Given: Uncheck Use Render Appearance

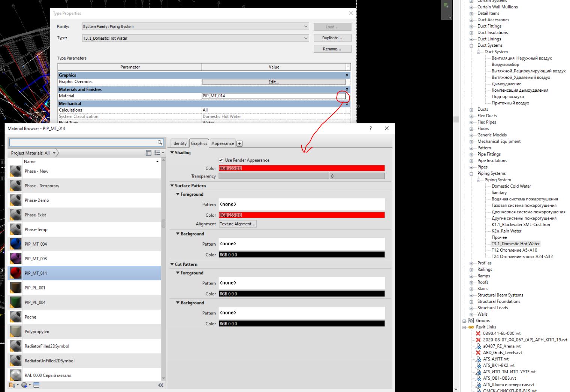Looking at the screenshot, I should click(x=221, y=160).
